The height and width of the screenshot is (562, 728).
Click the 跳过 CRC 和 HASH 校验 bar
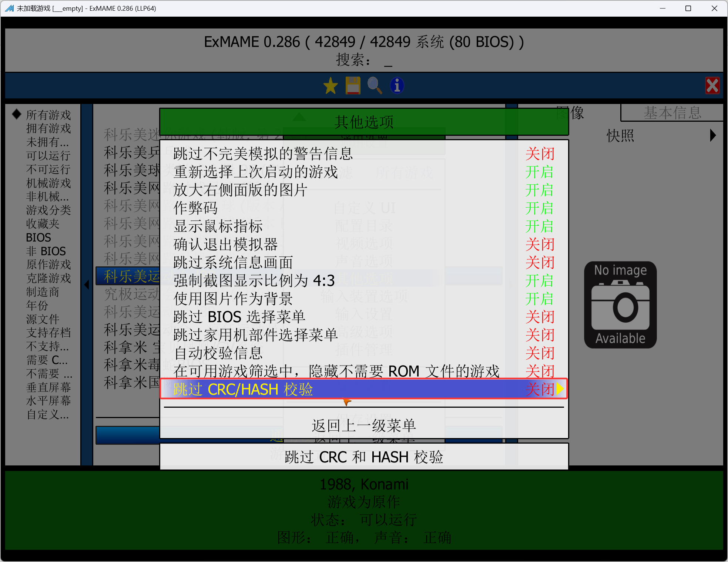coord(363,457)
